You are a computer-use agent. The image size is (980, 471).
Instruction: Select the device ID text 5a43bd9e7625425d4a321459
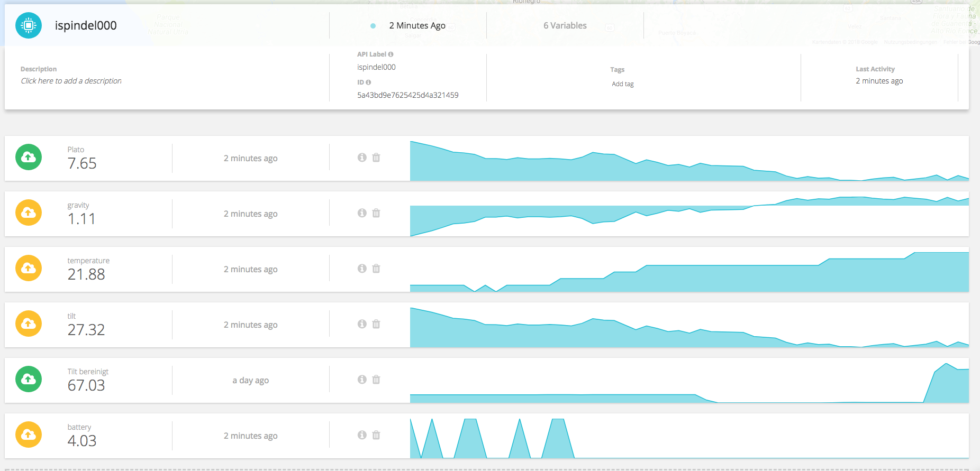407,95
